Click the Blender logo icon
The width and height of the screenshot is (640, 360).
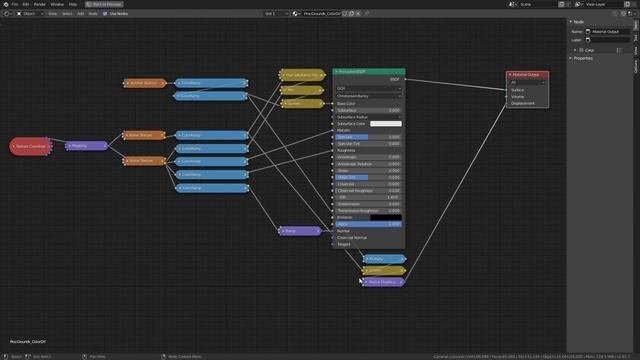6,4
